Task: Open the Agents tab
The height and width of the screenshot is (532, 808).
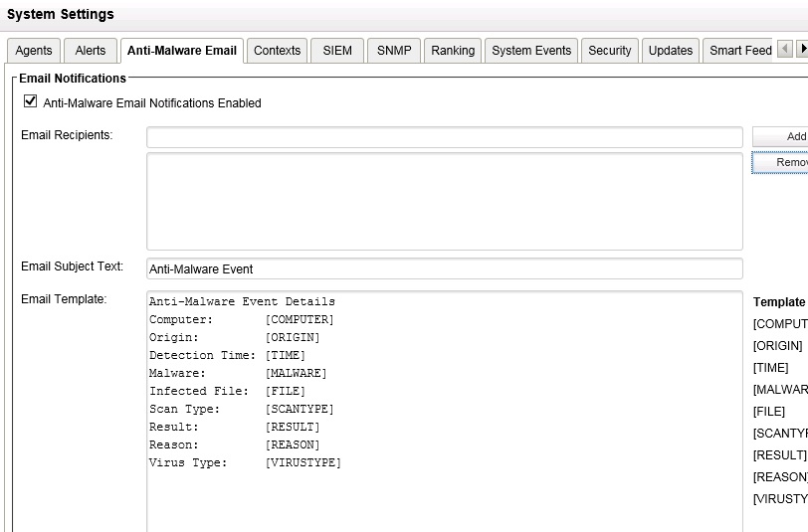Action: (34, 51)
